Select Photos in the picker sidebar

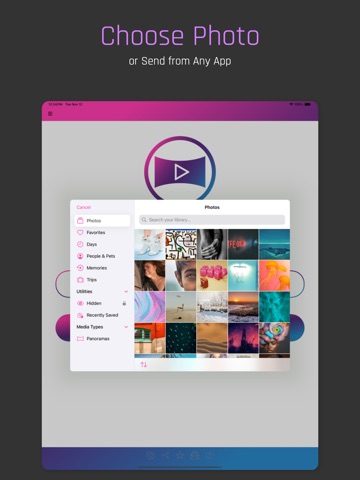[102, 221]
